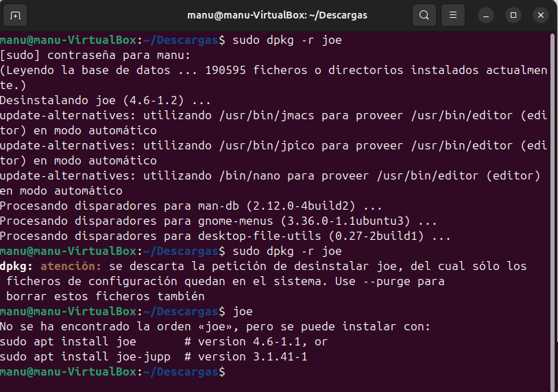This screenshot has height=392, width=558.
Task: Click the window title manu@manu-VirtualBox: ~/Descargas
Action: [277, 15]
